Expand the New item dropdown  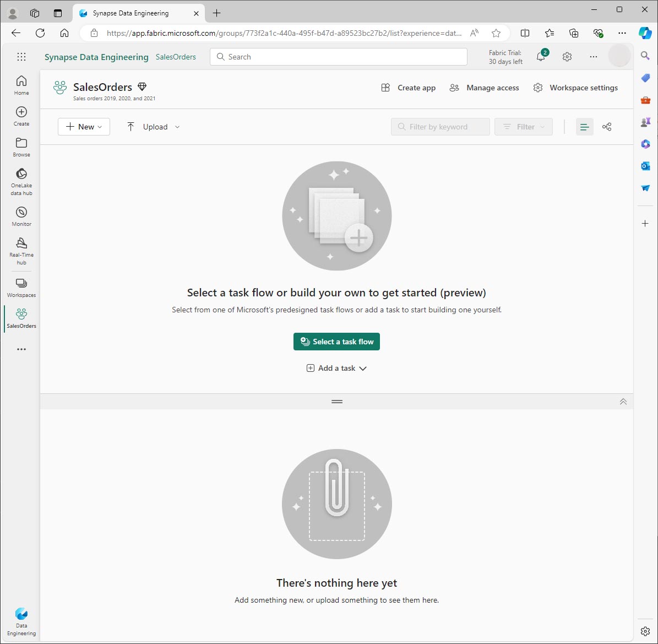[x=84, y=127]
